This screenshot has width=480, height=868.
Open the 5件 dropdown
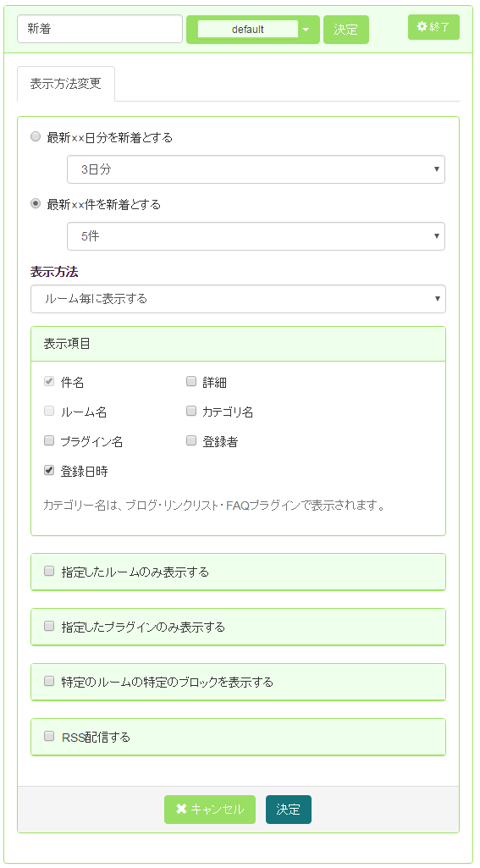click(x=256, y=236)
